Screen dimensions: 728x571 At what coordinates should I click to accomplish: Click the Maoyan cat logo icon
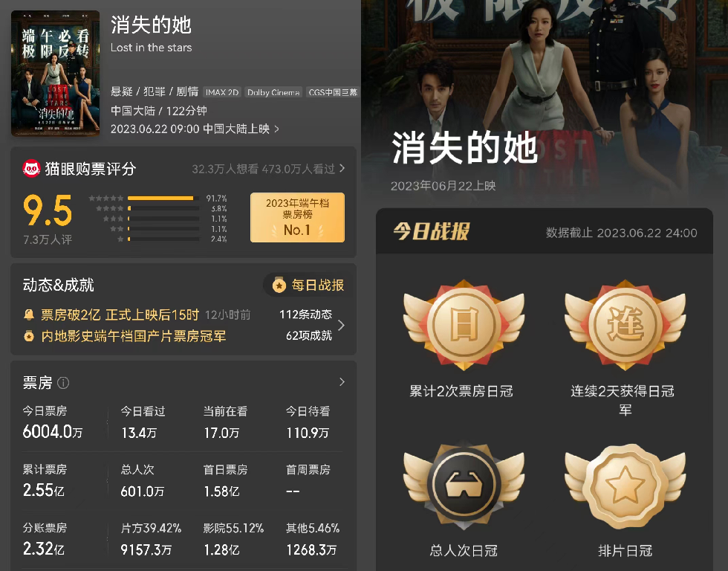point(31,169)
